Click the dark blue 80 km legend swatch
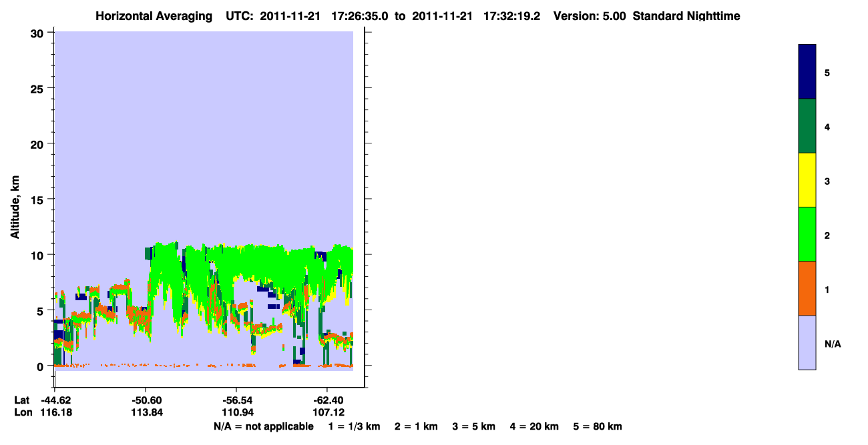 click(x=807, y=72)
